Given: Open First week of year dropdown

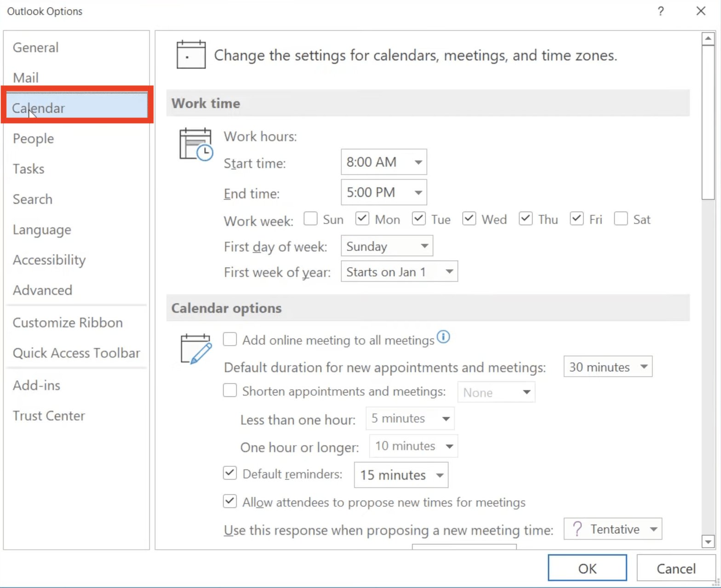Looking at the screenshot, I should (x=399, y=271).
